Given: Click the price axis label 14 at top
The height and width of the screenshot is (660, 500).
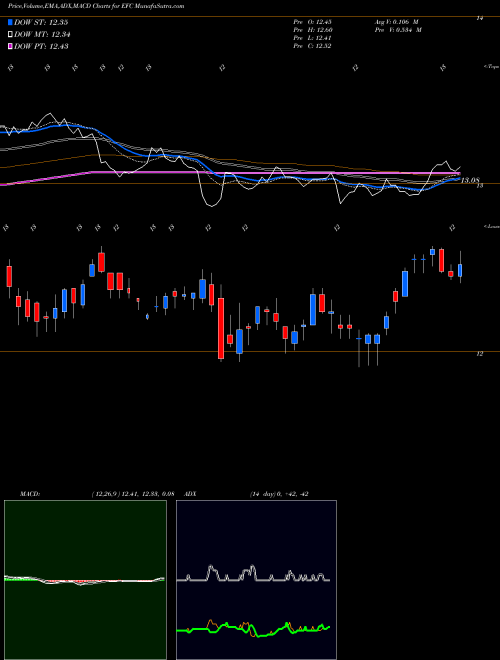Looking at the screenshot, I should pyautogui.click(x=479, y=18).
